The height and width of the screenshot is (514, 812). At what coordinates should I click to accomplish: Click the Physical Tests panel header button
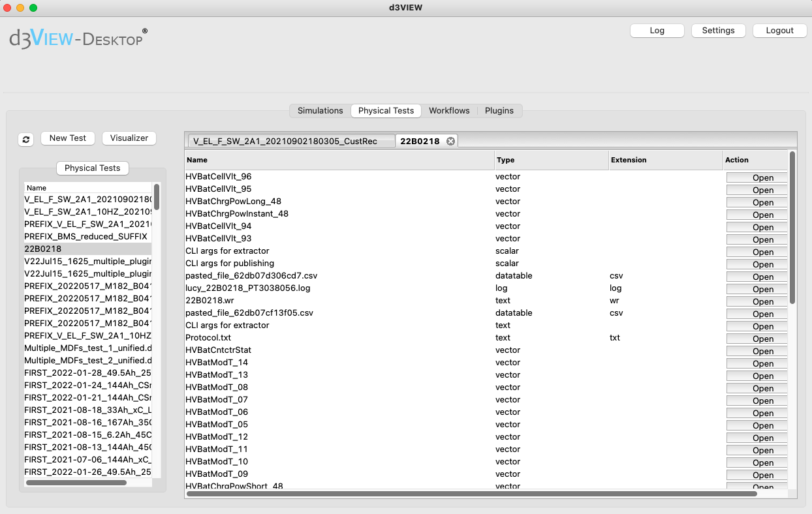pos(93,168)
